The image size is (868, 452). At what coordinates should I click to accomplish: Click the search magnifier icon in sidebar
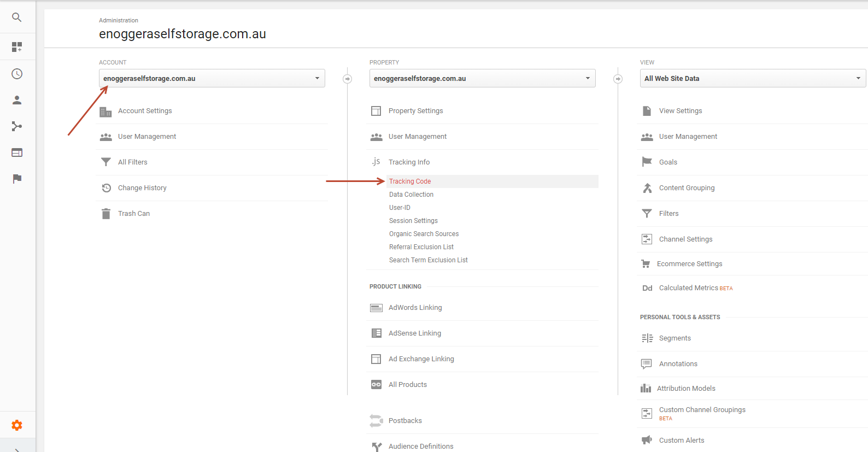pyautogui.click(x=17, y=17)
